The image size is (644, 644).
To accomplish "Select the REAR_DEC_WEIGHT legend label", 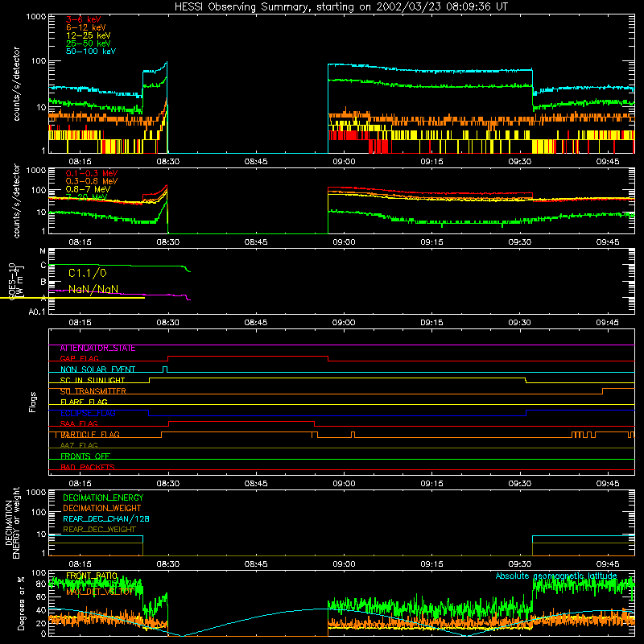I will click(99, 530).
